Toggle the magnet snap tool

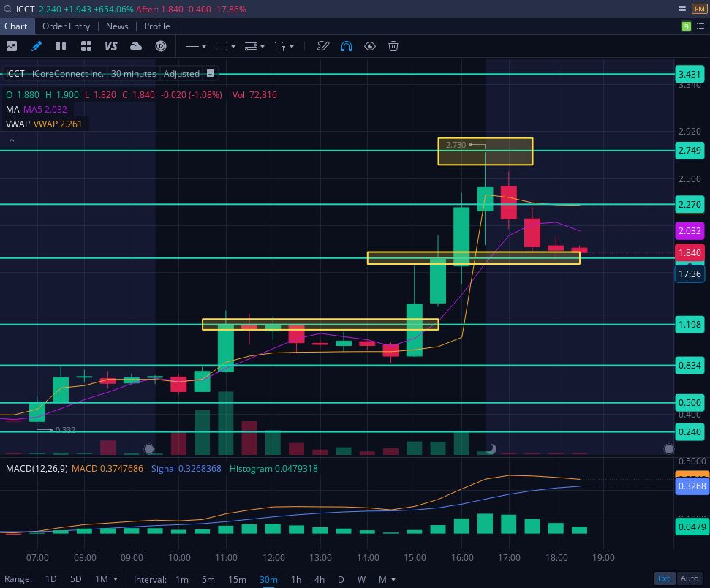pos(347,46)
